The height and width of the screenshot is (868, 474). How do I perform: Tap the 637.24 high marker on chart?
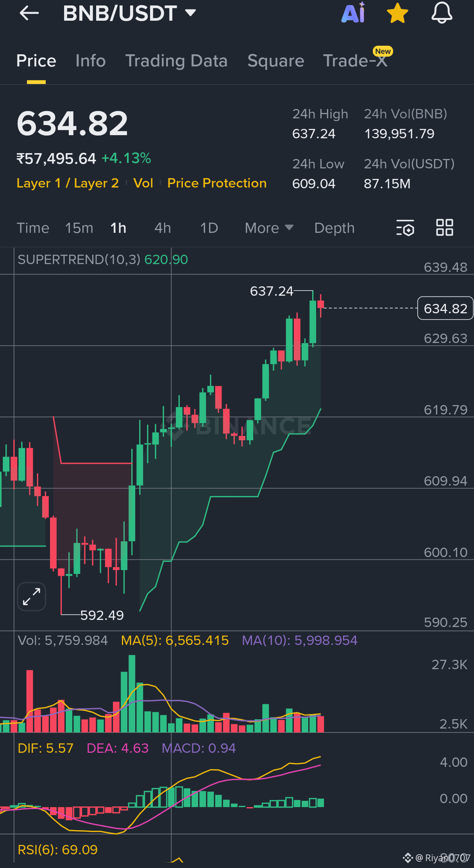(272, 291)
